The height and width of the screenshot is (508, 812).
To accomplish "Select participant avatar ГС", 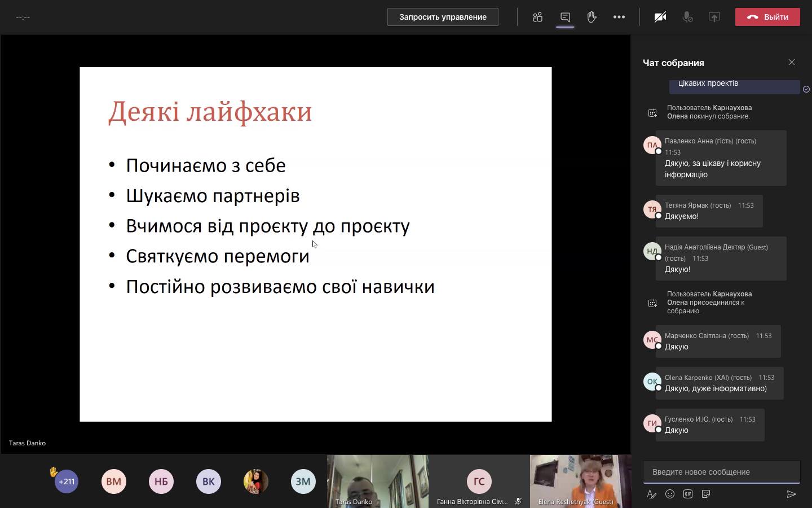I will 479,481.
